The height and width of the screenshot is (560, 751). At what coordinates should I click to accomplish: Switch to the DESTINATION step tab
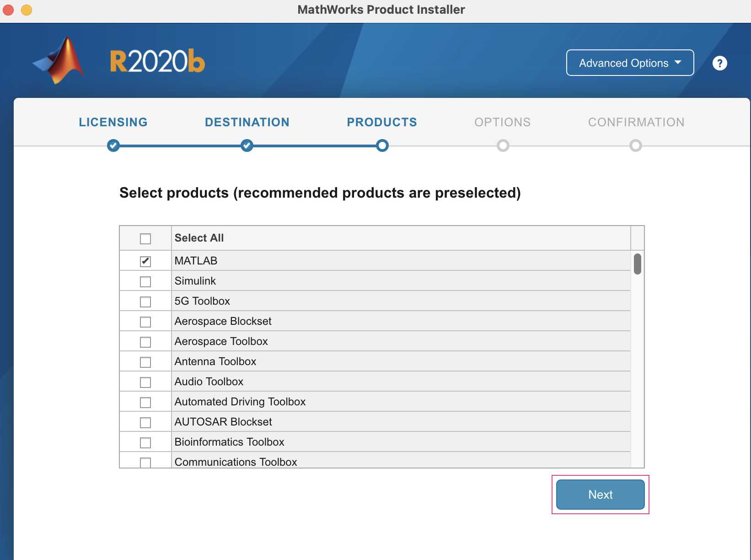pos(247,122)
